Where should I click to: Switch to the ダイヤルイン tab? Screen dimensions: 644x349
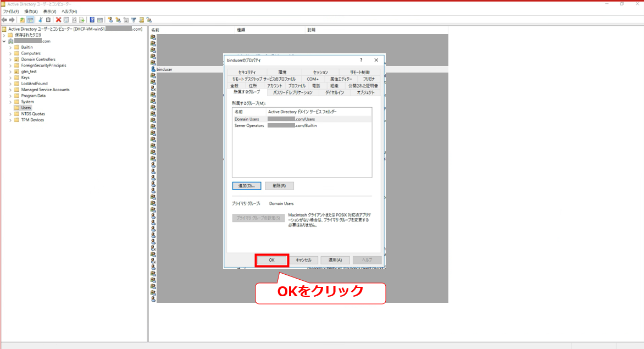(x=335, y=92)
